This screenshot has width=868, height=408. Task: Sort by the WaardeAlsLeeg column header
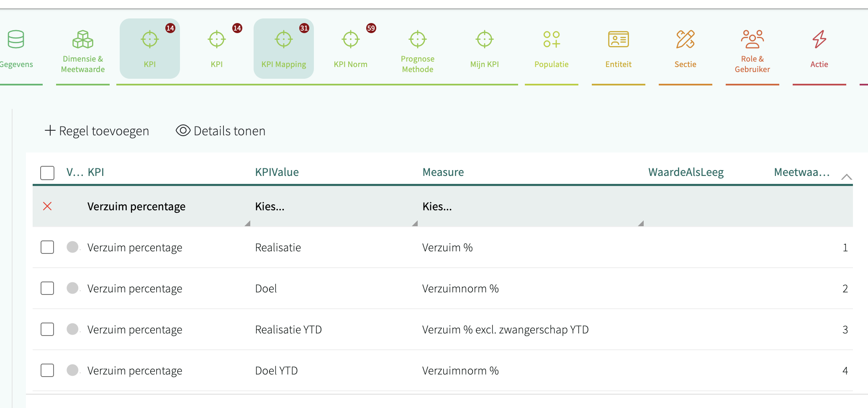(686, 172)
